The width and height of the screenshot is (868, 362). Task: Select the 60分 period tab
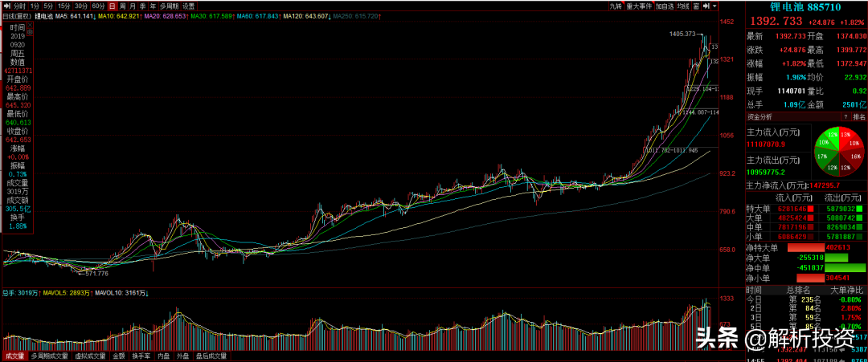99,5
